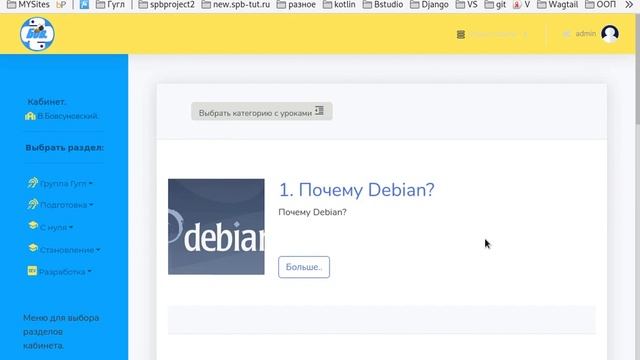
Task: Open the MYSites bookmarks folder
Action: [29, 5]
